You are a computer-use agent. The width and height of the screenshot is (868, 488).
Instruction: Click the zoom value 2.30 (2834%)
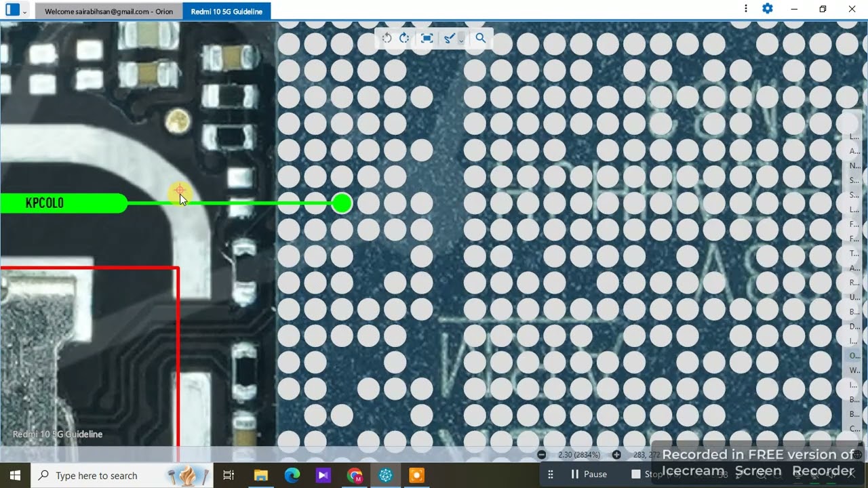pyautogui.click(x=579, y=455)
